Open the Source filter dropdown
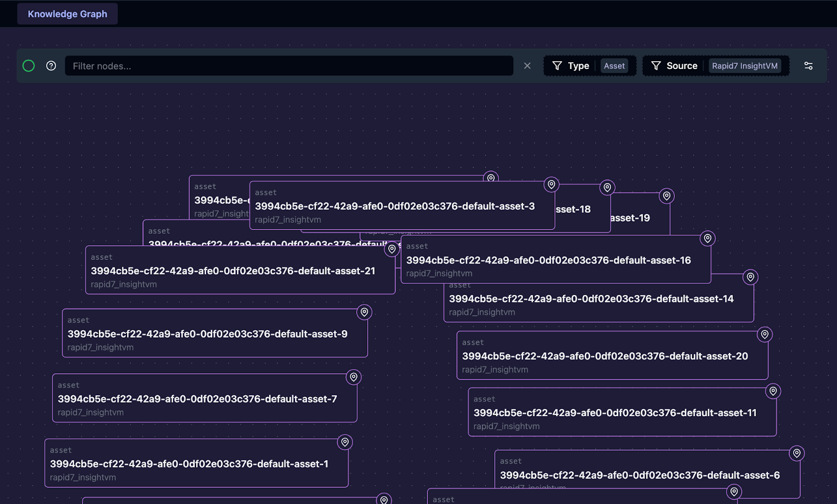 pyautogui.click(x=682, y=65)
